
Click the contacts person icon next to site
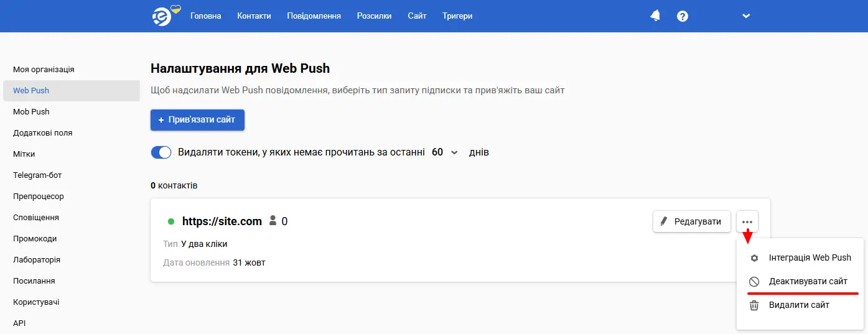click(273, 221)
